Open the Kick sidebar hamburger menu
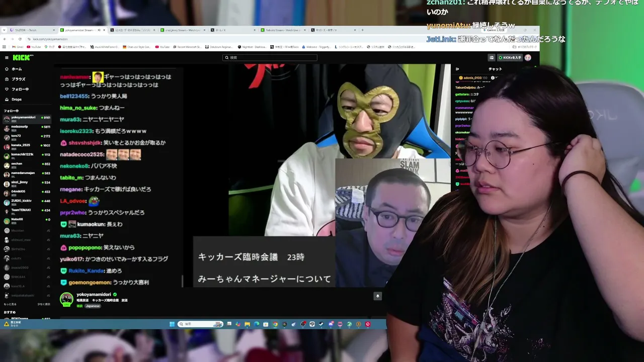The height and width of the screenshot is (362, 644). (x=7, y=58)
